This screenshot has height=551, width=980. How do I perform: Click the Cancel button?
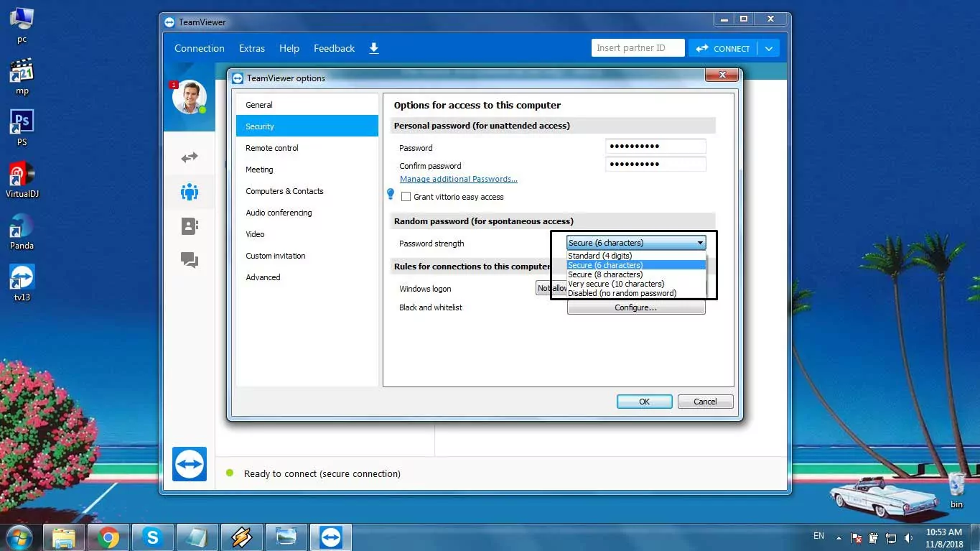click(x=706, y=402)
